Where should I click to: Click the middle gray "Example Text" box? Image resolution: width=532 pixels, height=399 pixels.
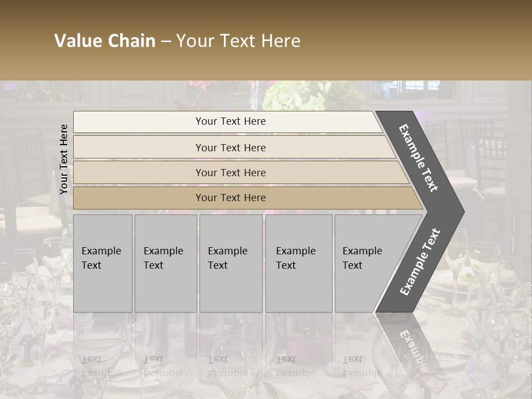pos(231,263)
